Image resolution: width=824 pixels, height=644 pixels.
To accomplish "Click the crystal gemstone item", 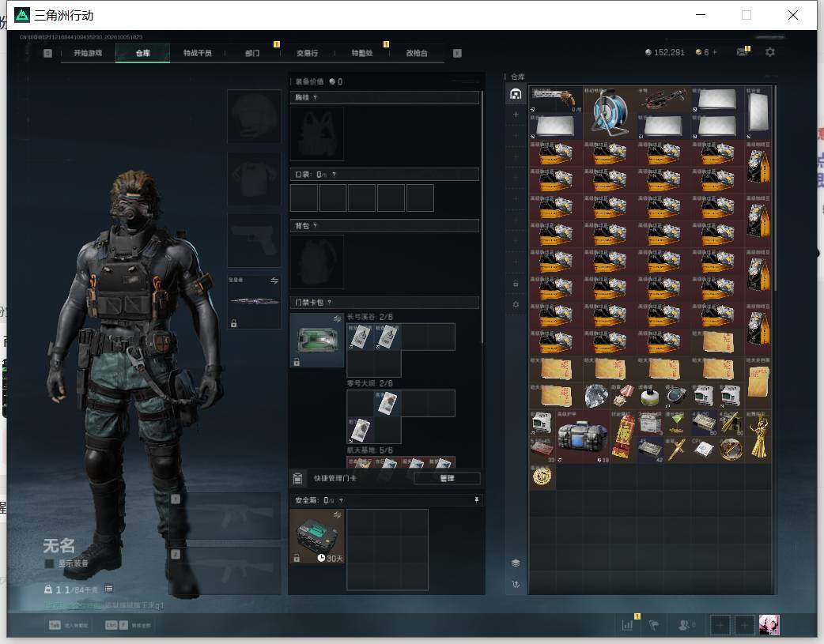I will coord(596,396).
